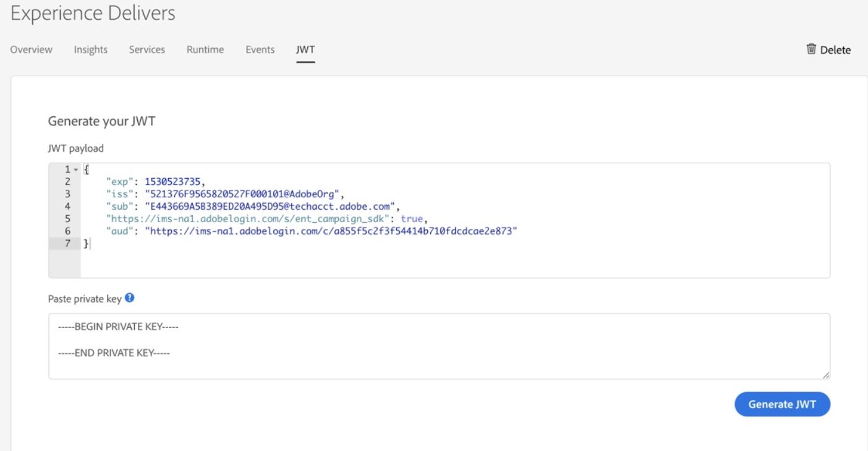The width and height of the screenshot is (868, 451).
Task: Collapse the JSON fold arrow on line 1
Action: point(76,170)
